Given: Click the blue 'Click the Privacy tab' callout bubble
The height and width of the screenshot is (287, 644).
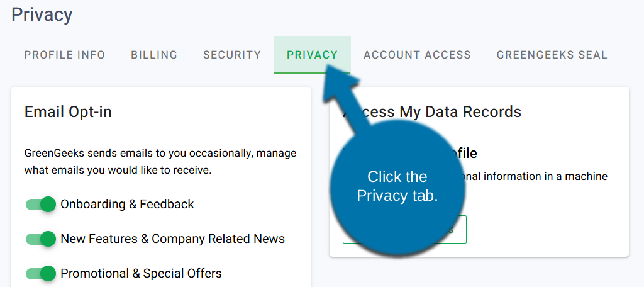Looking at the screenshot, I should coord(397,186).
